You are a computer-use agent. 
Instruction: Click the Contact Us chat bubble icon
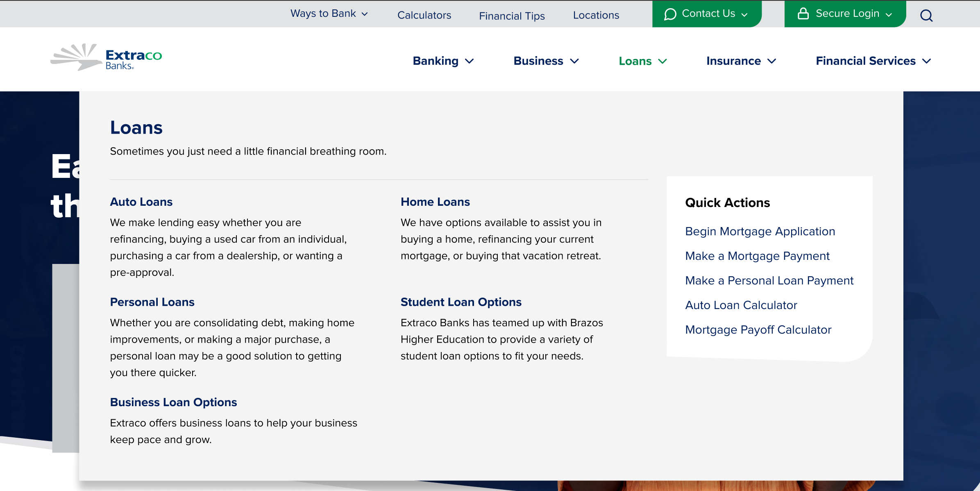pos(670,14)
